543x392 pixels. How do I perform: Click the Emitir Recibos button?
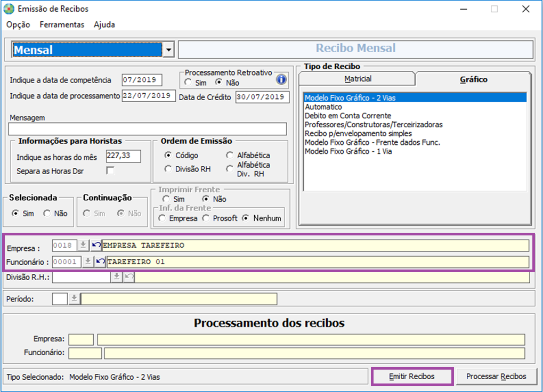tap(412, 377)
